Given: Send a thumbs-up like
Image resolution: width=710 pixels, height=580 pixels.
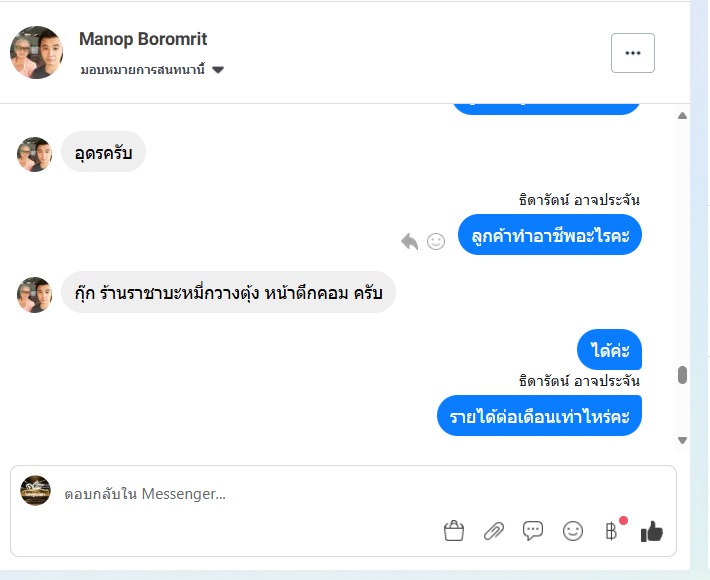Looking at the screenshot, I should (x=652, y=531).
